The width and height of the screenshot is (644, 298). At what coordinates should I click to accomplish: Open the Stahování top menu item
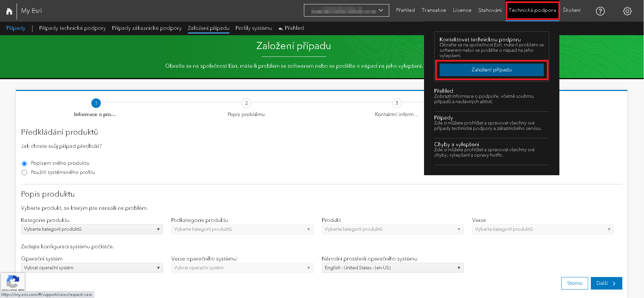(x=490, y=10)
